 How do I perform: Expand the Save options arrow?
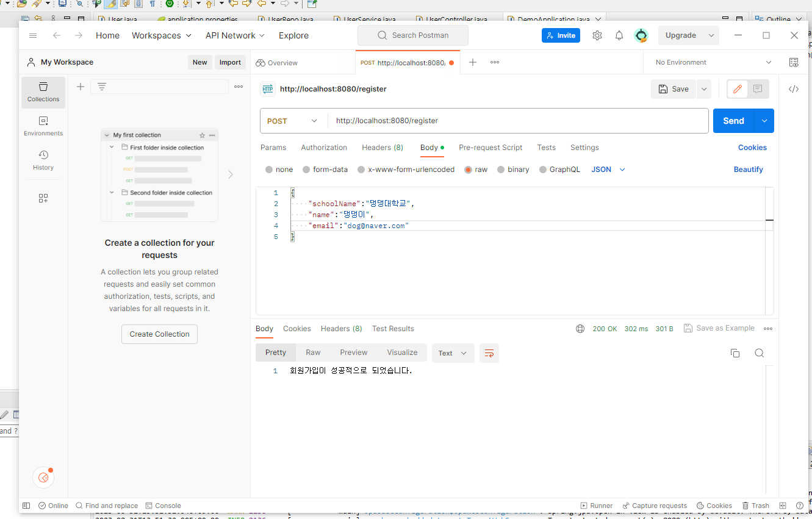pyautogui.click(x=704, y=89)
